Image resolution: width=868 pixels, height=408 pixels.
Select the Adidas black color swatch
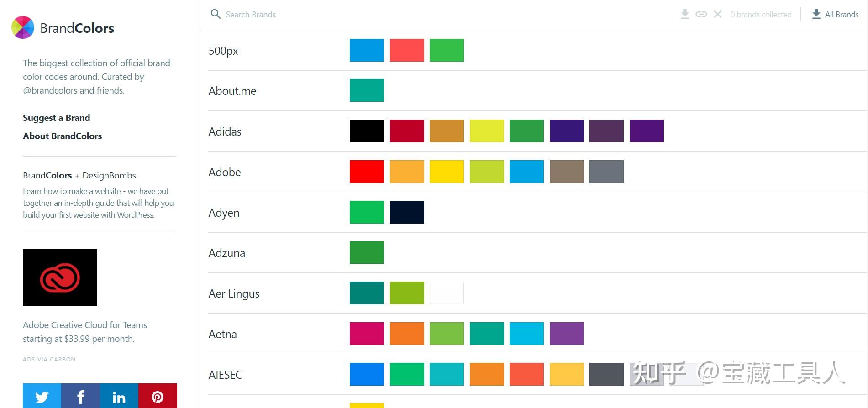(367, 131)
